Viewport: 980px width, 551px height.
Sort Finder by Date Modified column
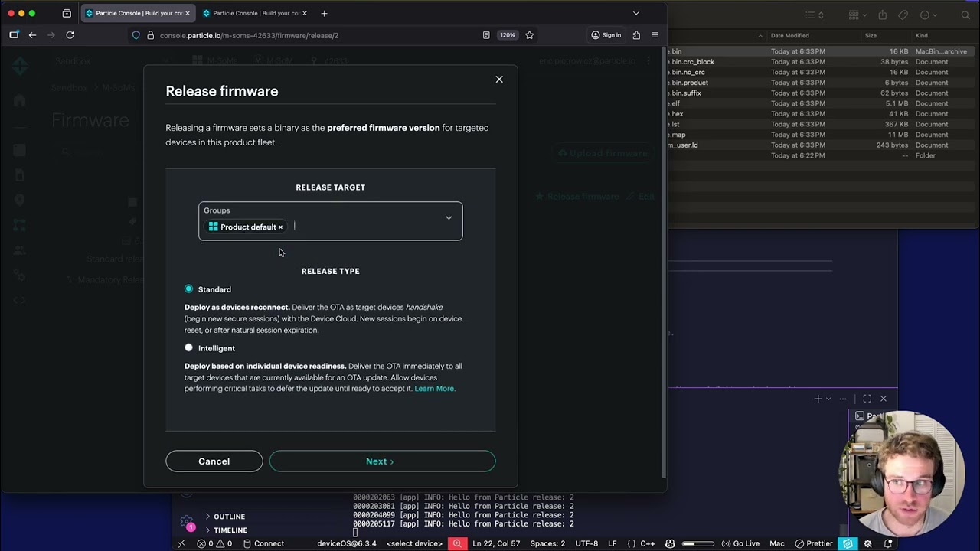click(789, 35)
